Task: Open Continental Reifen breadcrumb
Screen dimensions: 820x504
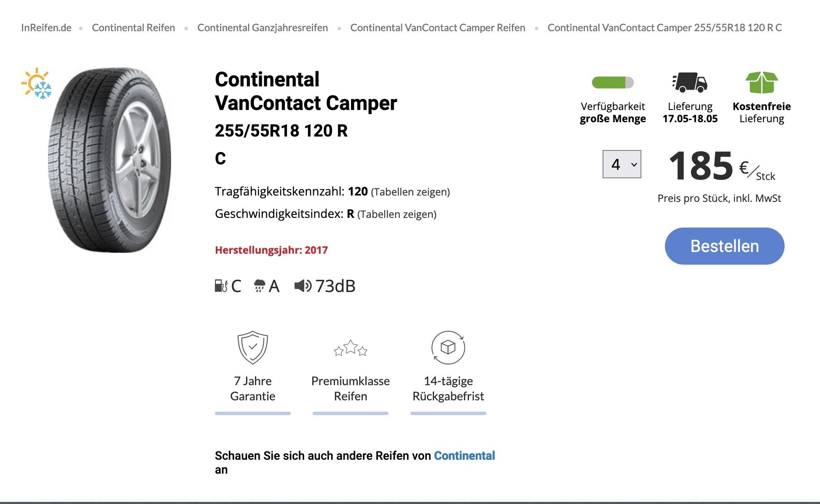Action: point(133,28)
